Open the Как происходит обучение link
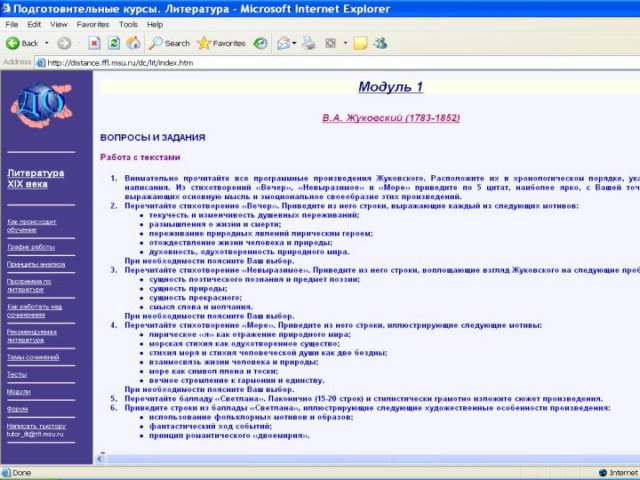Viewport: 640px width, 480px height. [32, 226]
